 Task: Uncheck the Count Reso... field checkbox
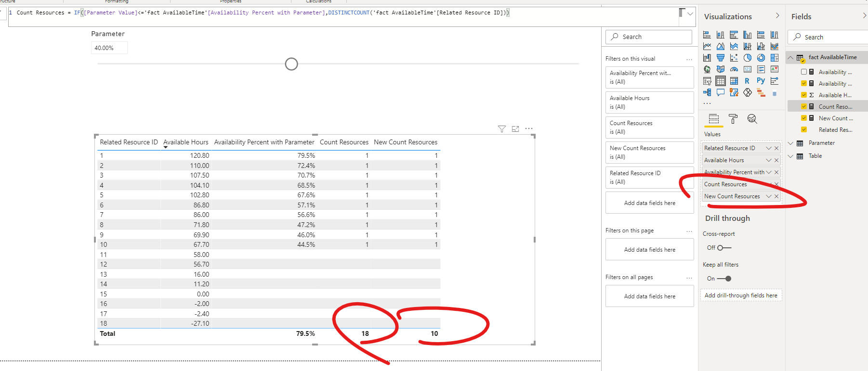click(804, 106)
